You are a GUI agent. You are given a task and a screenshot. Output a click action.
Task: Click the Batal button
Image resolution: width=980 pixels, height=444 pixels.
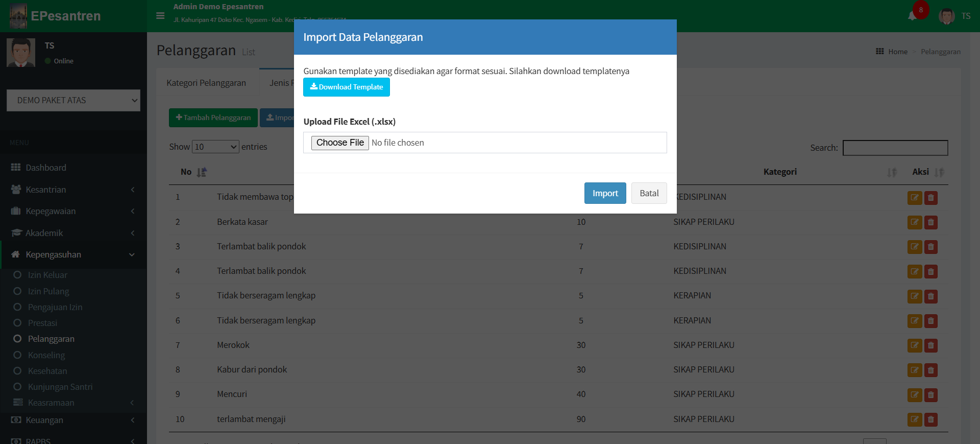tap(649, 193)
